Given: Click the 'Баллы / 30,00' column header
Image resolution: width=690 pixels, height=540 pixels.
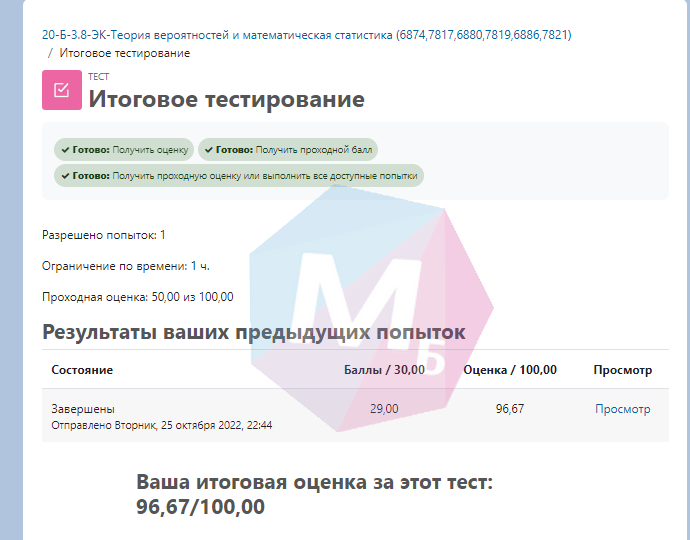Looking at the screenshot, I should 384,370.
